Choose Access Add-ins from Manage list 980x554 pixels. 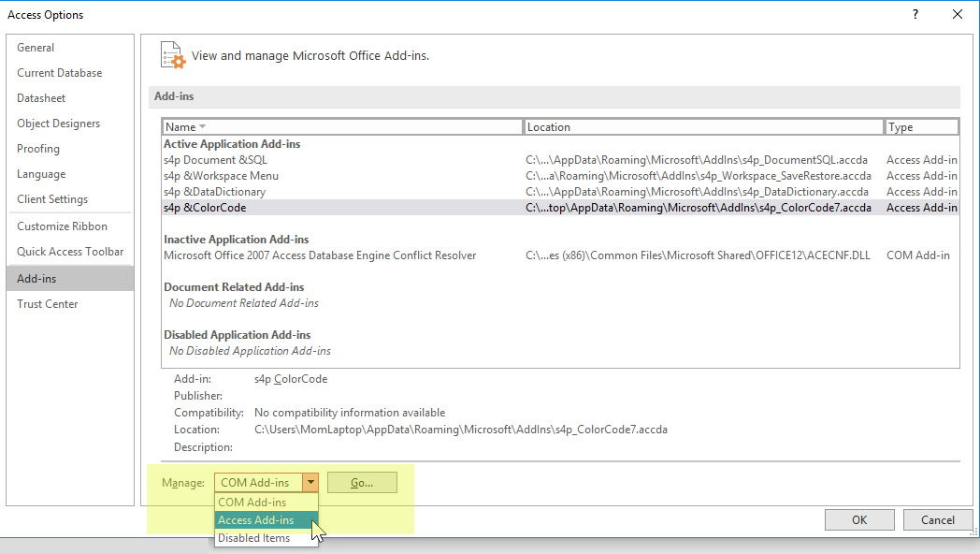pyautogui.click(x=267, y=520)
